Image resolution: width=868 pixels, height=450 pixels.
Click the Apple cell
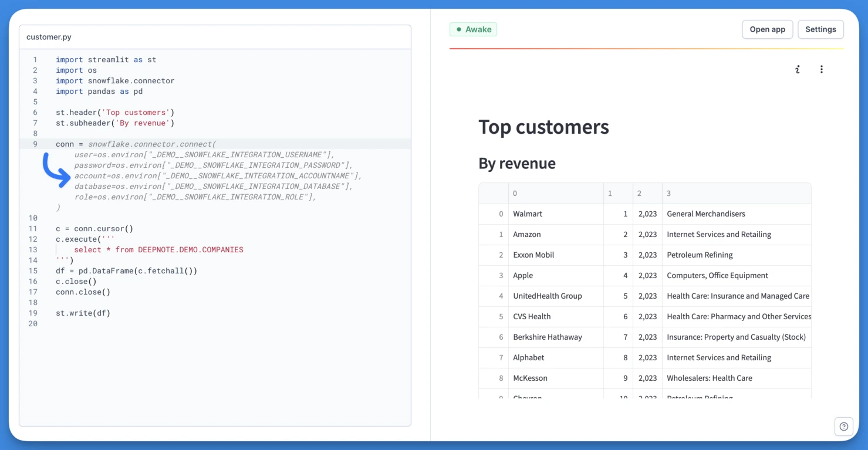coord(556,275)
